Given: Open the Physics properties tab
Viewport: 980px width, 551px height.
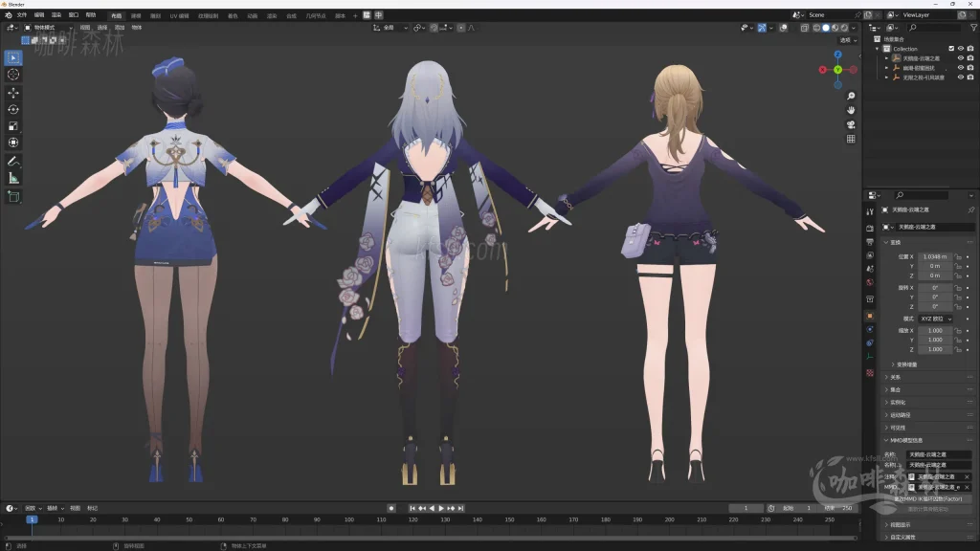Looking at the screenshot, I should point(870,330).
